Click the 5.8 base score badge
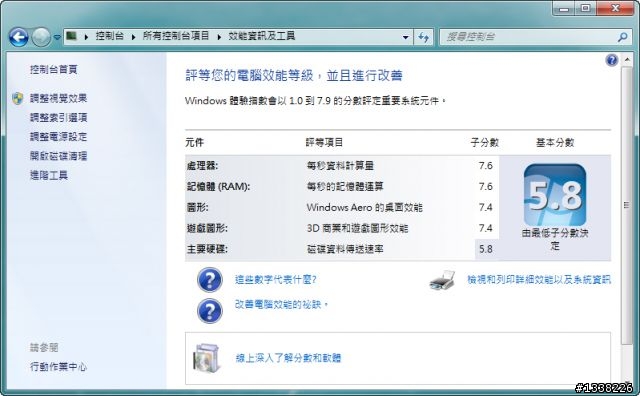Viewport: 640px width, 396px height. (x=555, y=195)
